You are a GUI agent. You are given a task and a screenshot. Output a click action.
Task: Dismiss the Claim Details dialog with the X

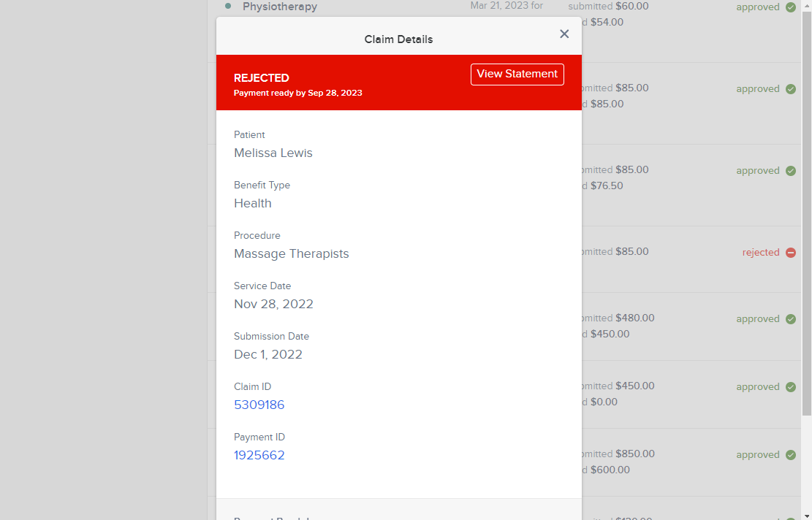[564, 34]
